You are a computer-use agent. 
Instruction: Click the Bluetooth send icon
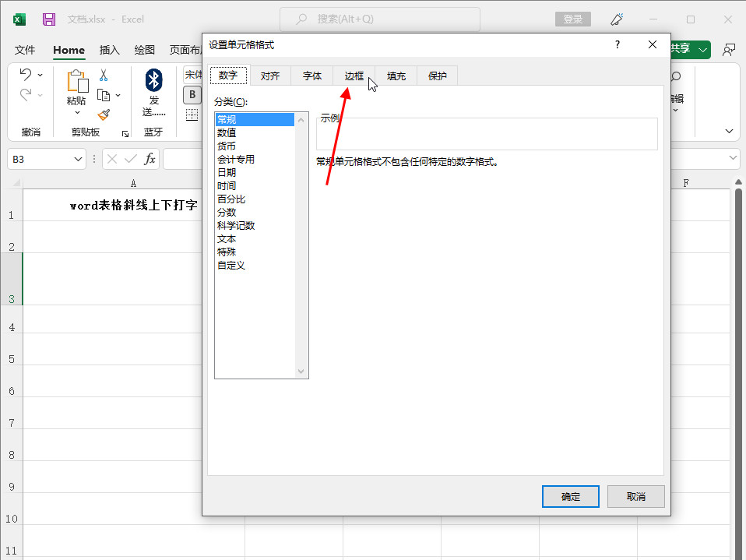(x=153, y=80)
